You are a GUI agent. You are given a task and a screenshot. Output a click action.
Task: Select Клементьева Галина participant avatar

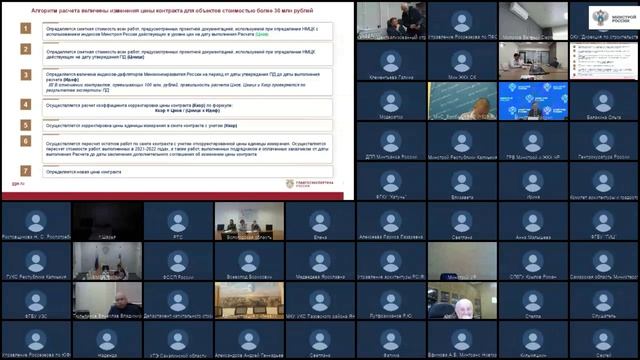pos(391,62)
